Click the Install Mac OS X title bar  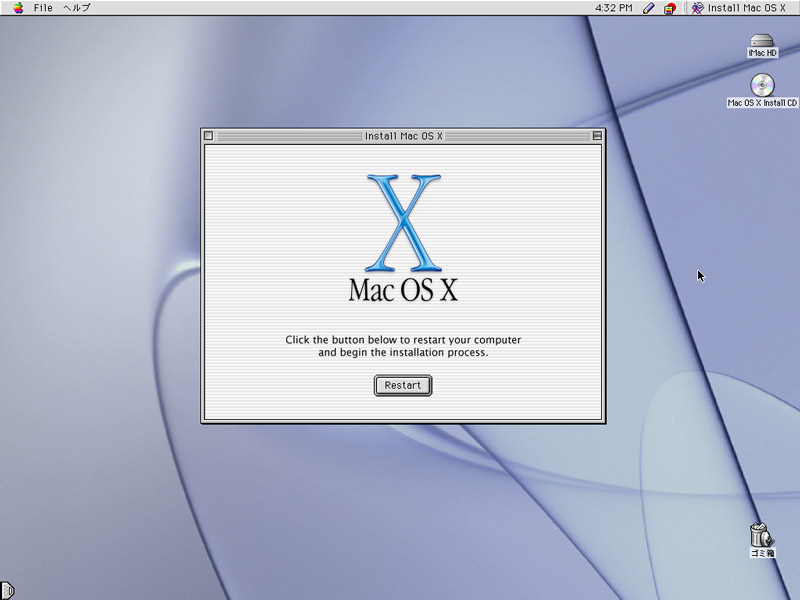403,136
